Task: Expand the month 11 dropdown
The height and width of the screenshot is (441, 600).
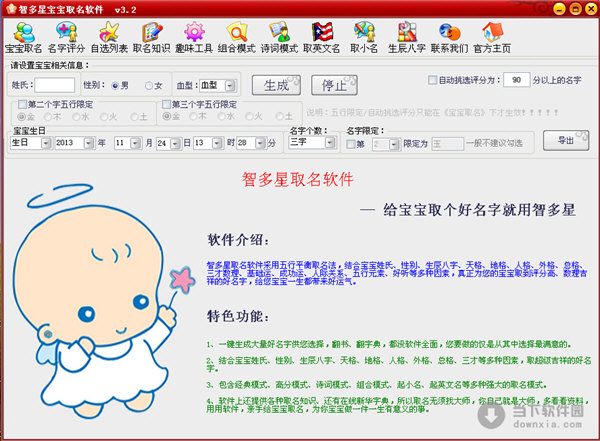Action: click(136, 143)
